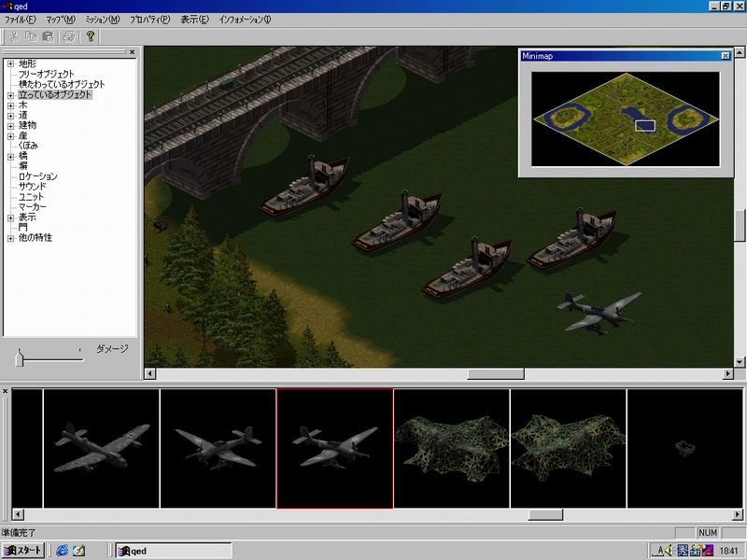The width and height of the screenshot is (747, 560).
Task: Expand the 建物 tree node
Action: point(10,125)
